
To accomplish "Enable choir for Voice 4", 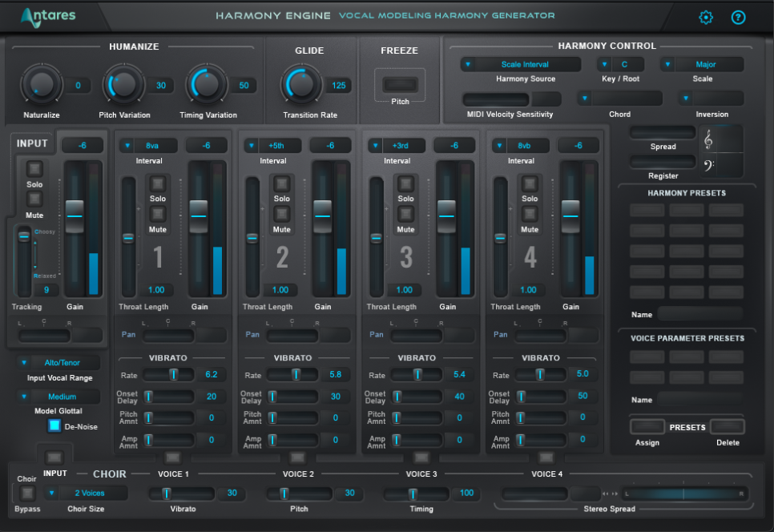I will (546, 457).
